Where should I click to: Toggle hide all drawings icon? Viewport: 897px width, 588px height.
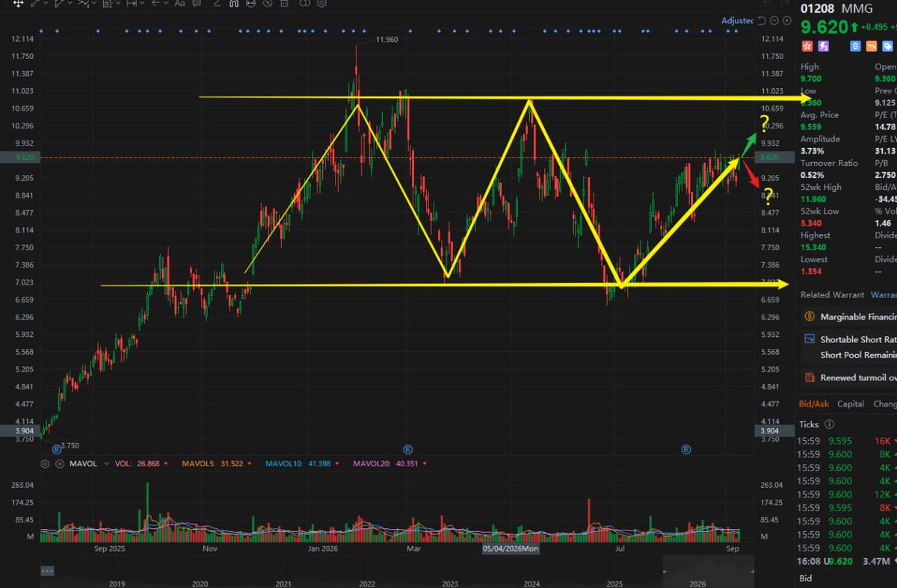[x=268, y=3]
